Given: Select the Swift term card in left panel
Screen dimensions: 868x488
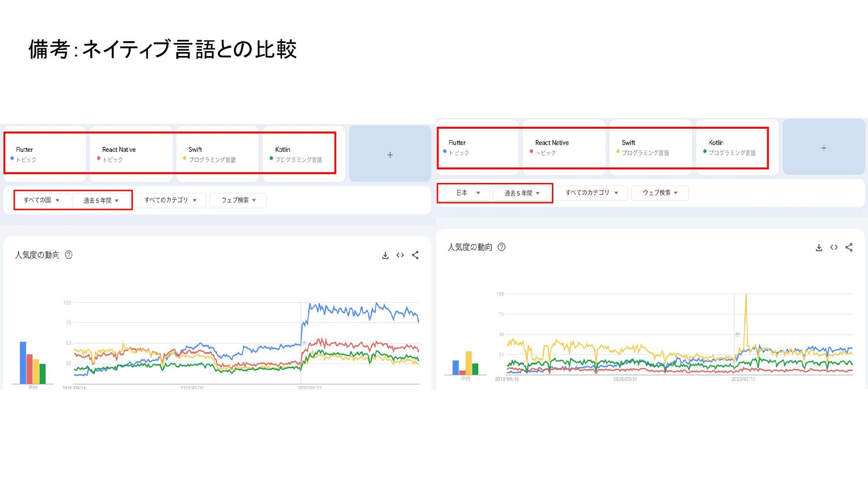Looking at the screenshot, I should (x=217, y=154).
